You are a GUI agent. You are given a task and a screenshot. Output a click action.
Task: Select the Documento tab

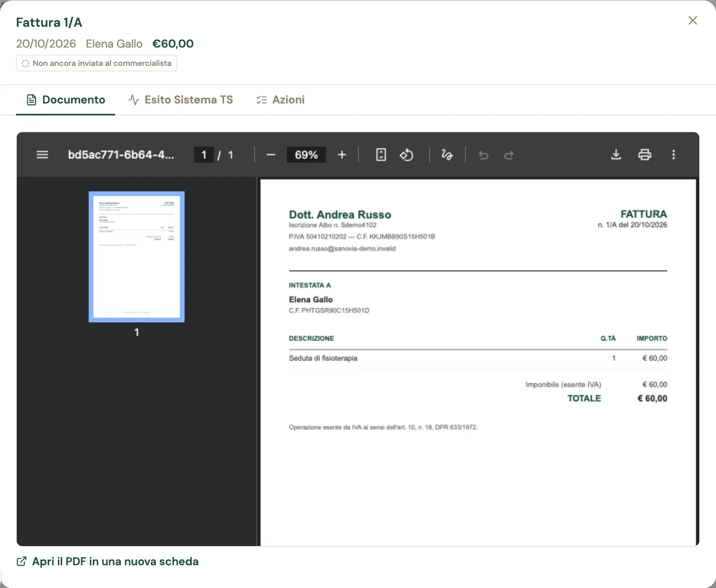(x=65, y=100)
